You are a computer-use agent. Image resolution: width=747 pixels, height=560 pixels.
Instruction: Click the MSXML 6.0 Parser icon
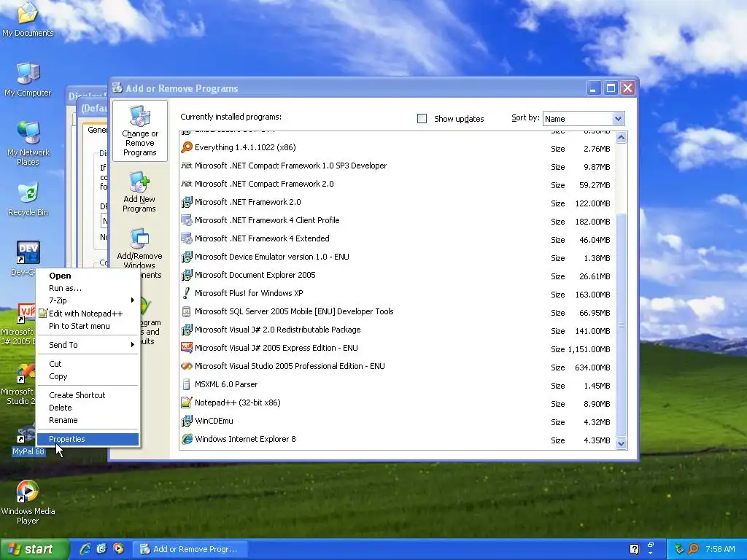point(187,384)
